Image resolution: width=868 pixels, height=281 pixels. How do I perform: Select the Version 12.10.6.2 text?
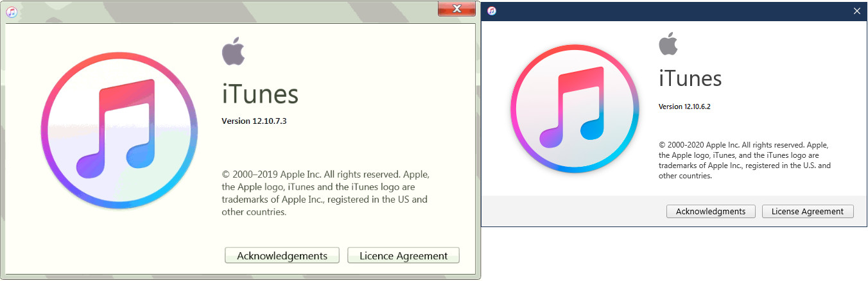click(x=684, y=106)
